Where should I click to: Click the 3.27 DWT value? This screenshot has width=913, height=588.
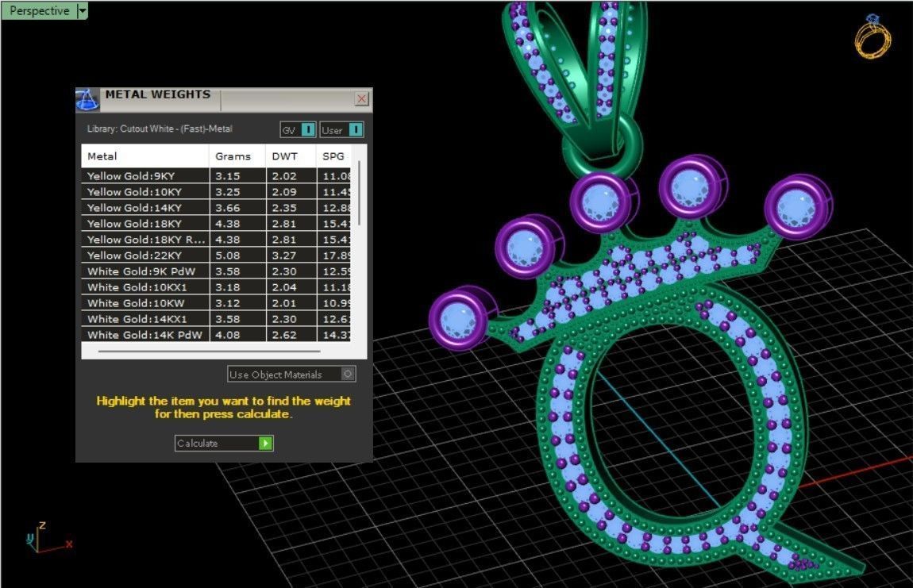[284, 256]
